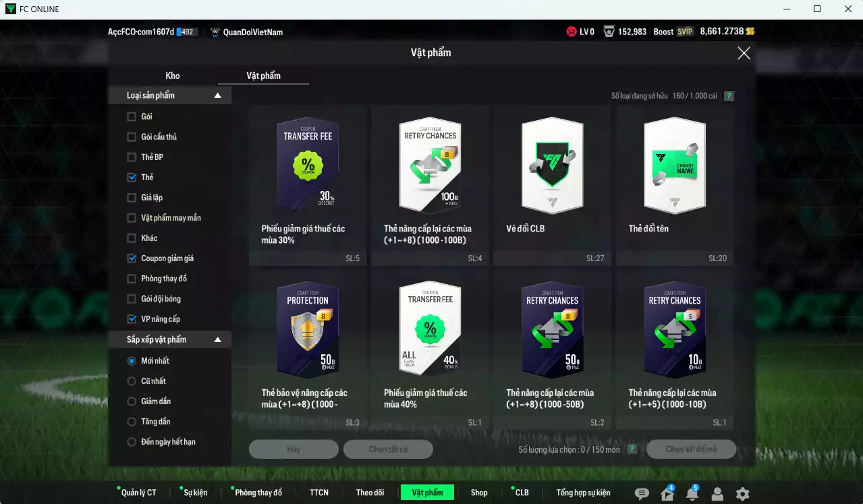The width and height of the screenshot is (863, 504).
Task: Select the Retry Chances 100B card
Action: tap(430, 186)
